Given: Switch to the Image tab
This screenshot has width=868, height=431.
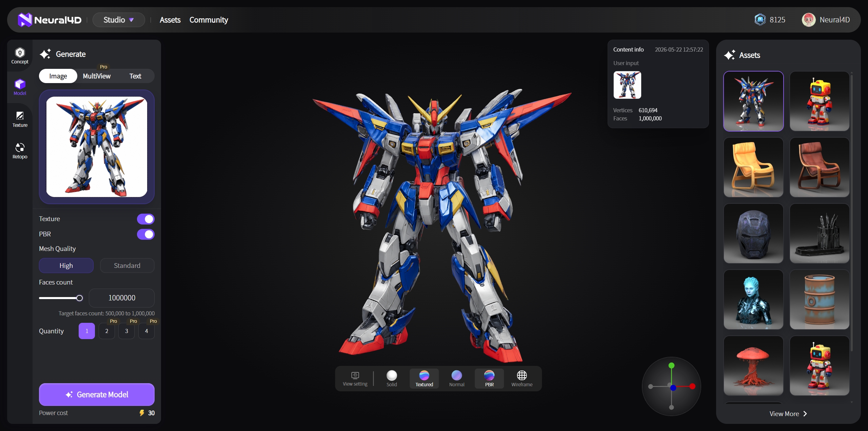Looking at the screenshot, I should (x=58, y=76).
